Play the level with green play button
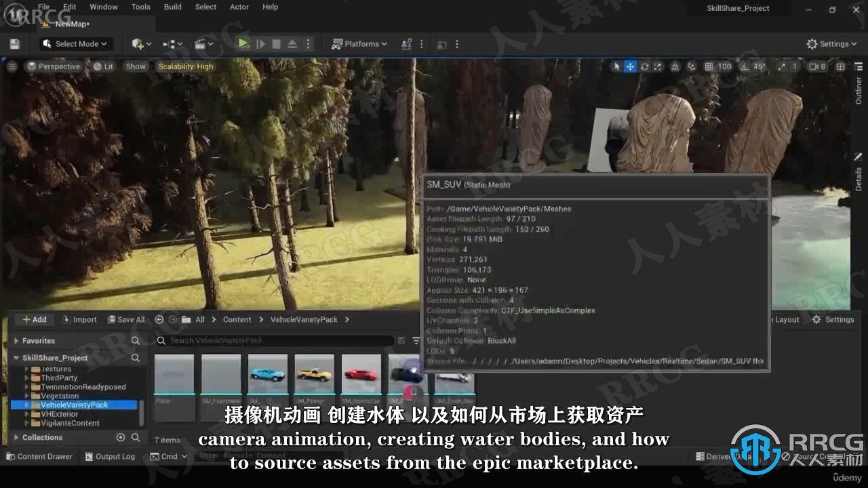This screenshot has width=868, height=488. coord(243,44)
